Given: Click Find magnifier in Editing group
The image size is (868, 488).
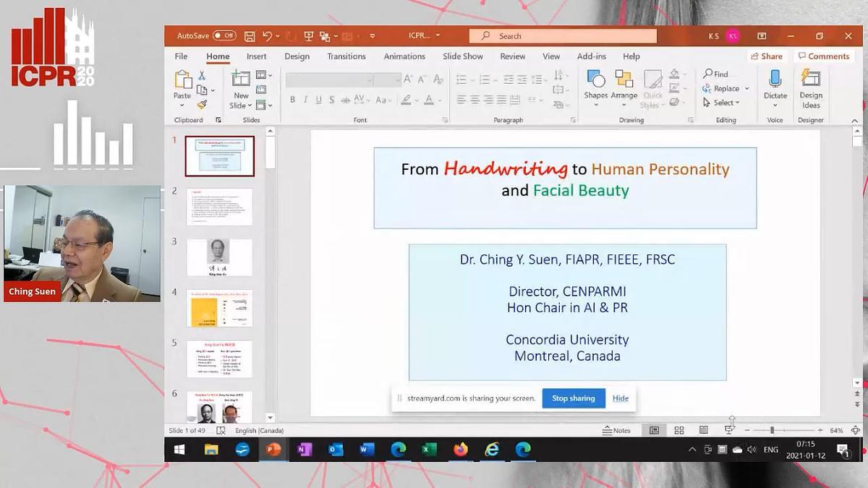Looking at the screenshot, I should point(707,74).
